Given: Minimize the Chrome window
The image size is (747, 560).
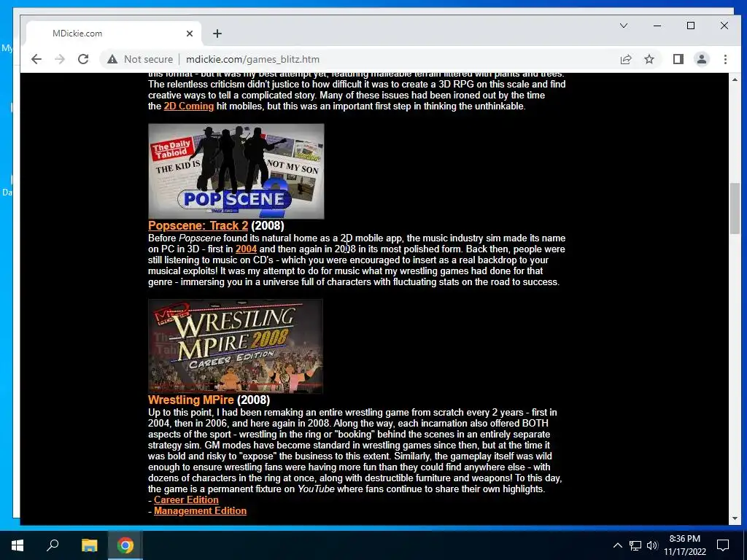Looking at the screenshot, I should (x=657, y=26).
